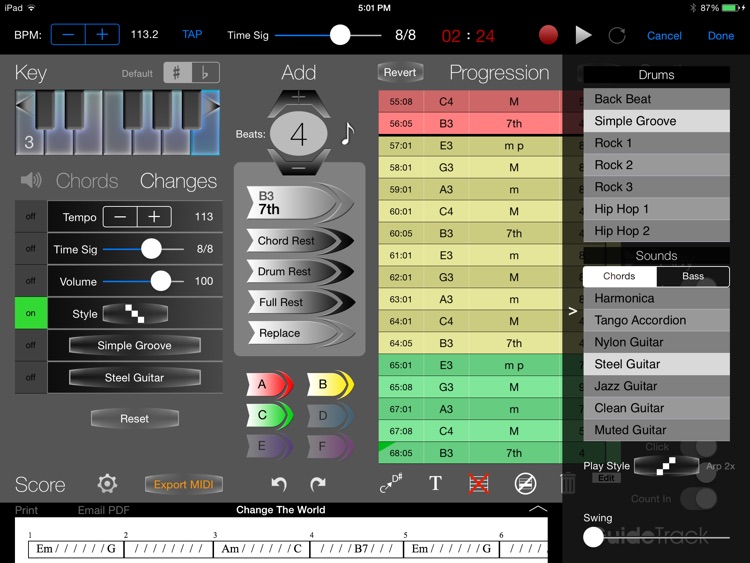Tap the speaker icon next to Chords
The width and height of the screenshot is (750, 563).
pyautogui.click(x=31, y=180)
